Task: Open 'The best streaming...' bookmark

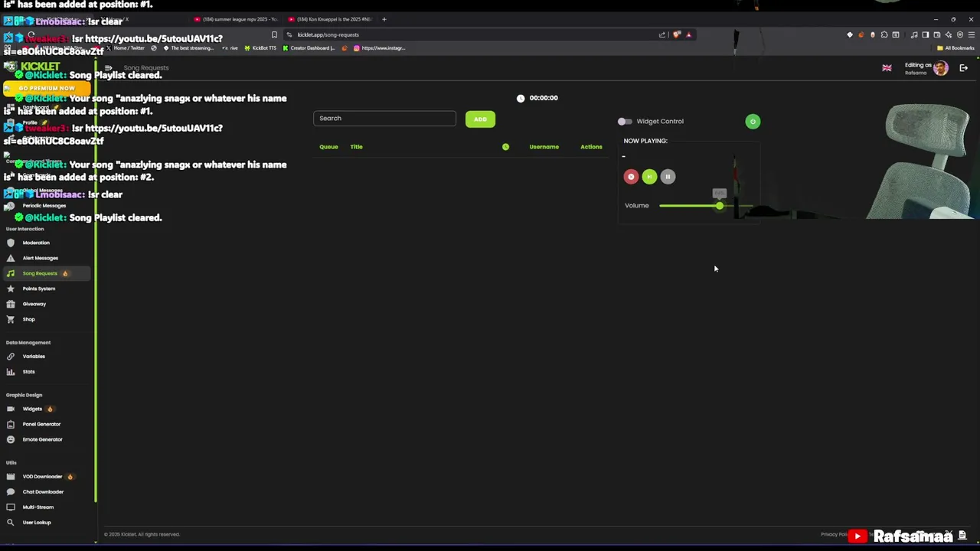Action: click(188, 48)
